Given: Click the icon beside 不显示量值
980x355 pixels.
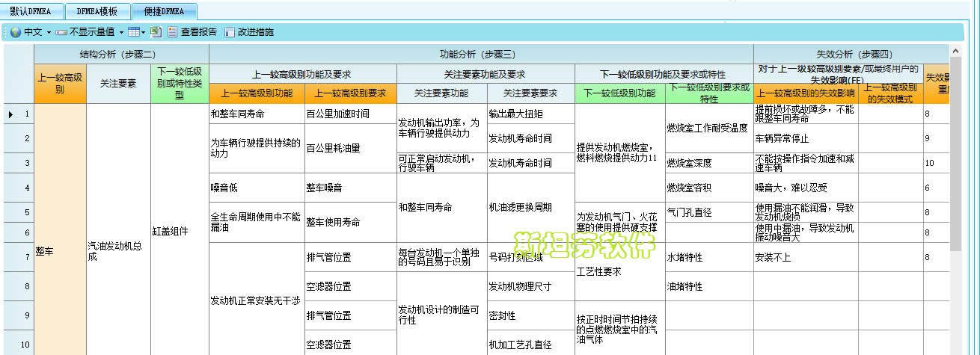Looking at the screenshot, I should click(x=61, y=32).
